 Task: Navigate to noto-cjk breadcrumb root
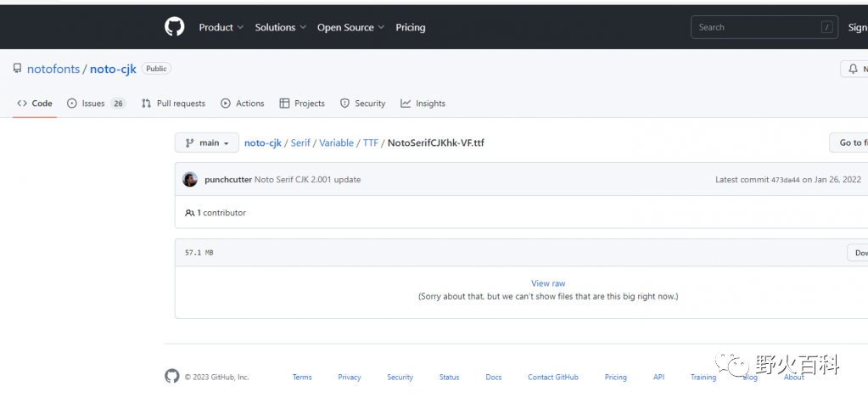(x=263, y=143)
